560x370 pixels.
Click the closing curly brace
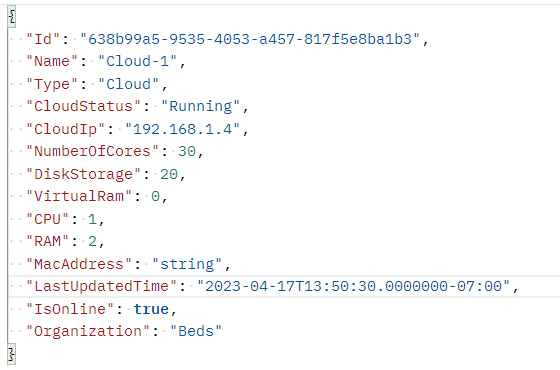point(12,354)
